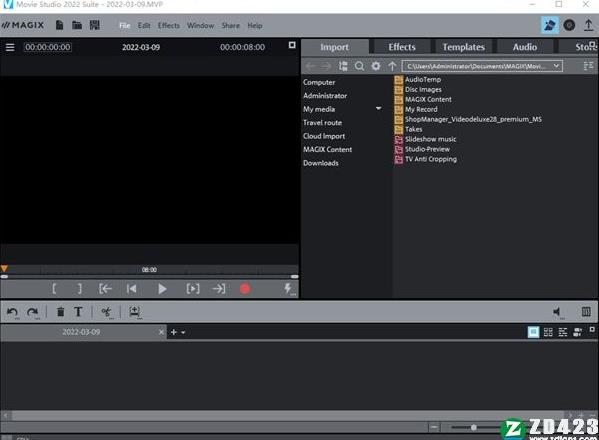Viewport: 599px width, 440px height.
Task: Go to beginning of the movie
Action: coord(131,289)
